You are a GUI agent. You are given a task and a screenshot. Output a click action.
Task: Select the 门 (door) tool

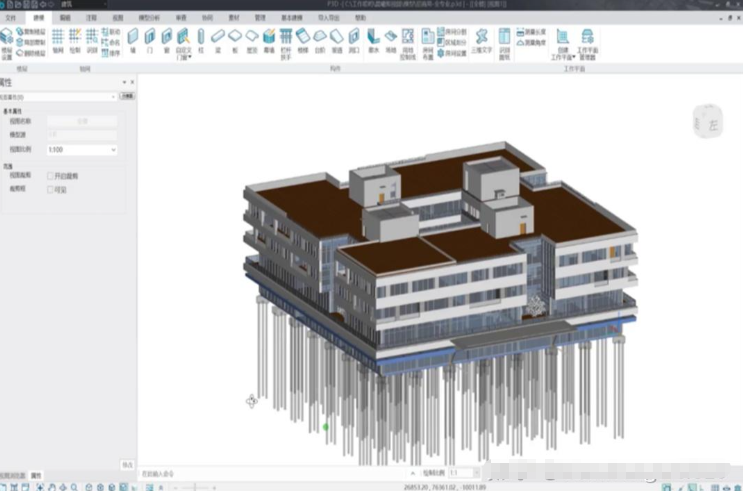pyautogui.click(x=149, y=40)
